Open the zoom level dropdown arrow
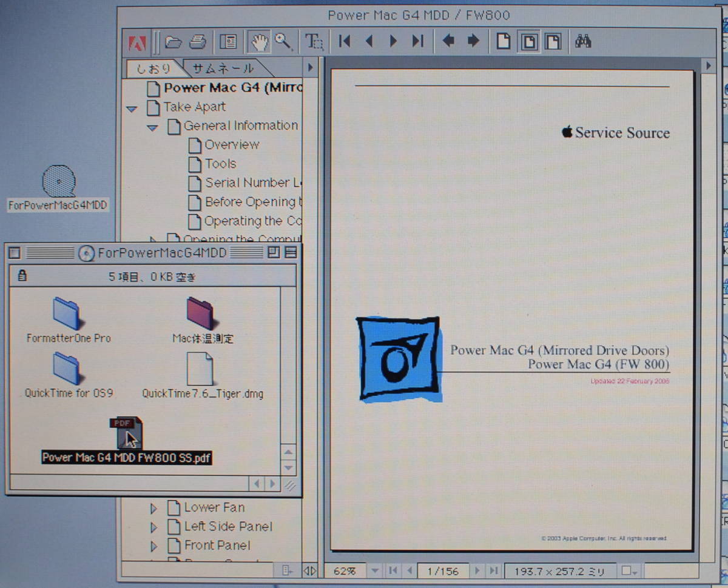Image resolution: width=728 pixels, height=588 pixels. [x=376, y=570]
